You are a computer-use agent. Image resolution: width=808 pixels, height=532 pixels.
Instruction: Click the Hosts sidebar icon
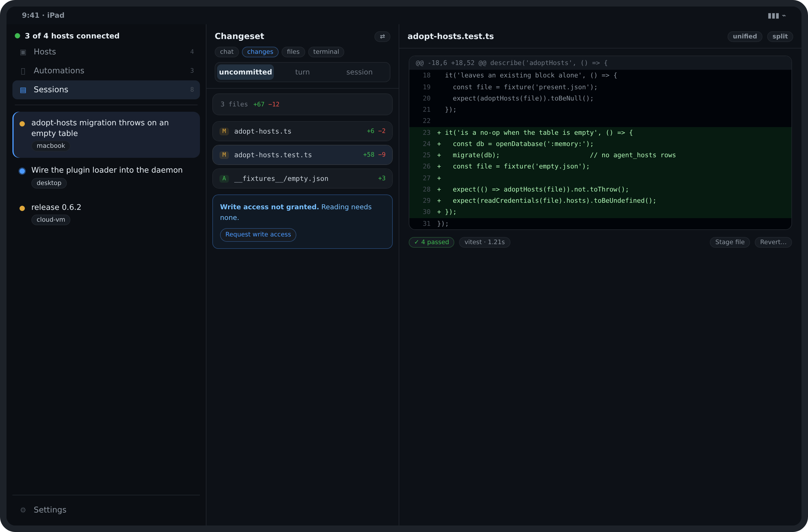point(23,52)
